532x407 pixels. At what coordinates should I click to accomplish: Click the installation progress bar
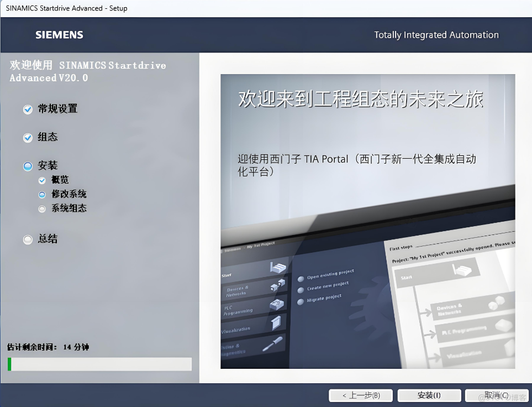[98, 364]
